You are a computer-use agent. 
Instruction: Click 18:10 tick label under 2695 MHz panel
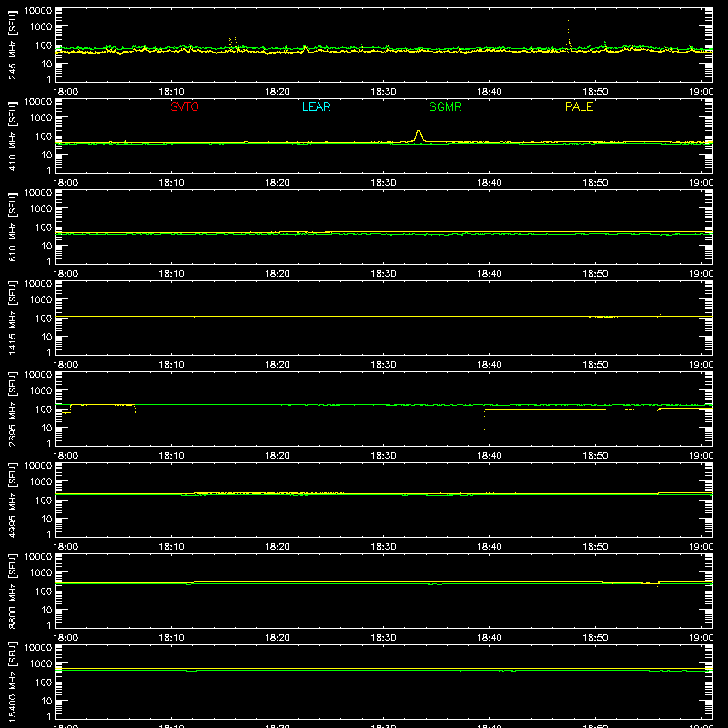(171, 456)
